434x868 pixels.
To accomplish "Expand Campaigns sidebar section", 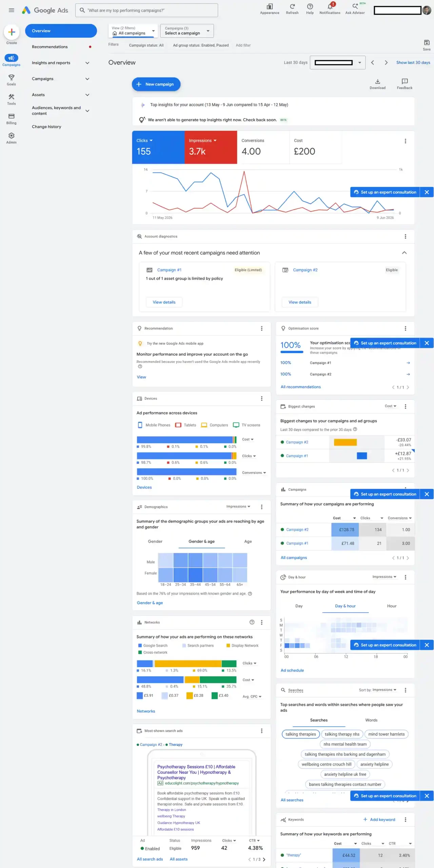I will pos(87,79).
